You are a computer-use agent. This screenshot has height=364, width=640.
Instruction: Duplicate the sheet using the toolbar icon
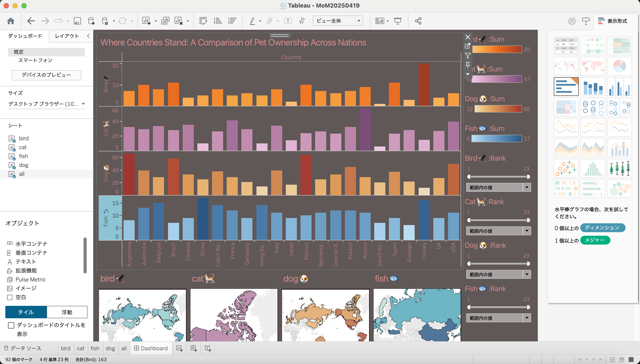[165, 21]
